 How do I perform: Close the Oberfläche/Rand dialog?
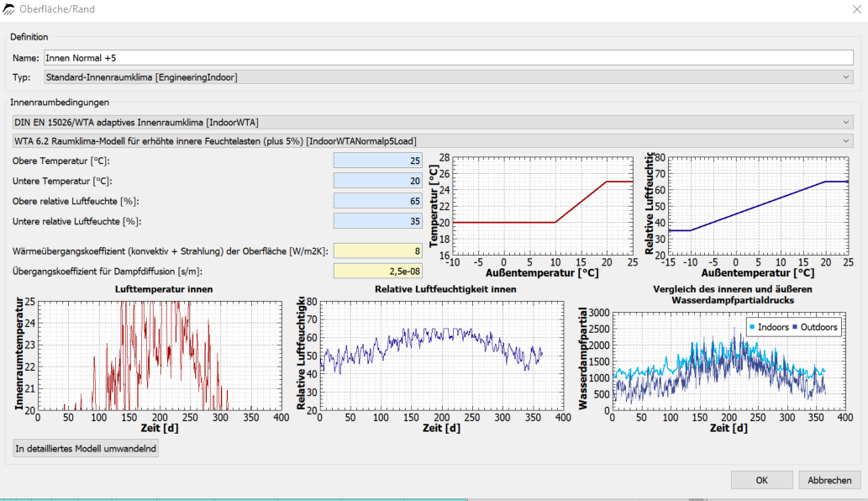pyautogui.click(x=856, y=9)
